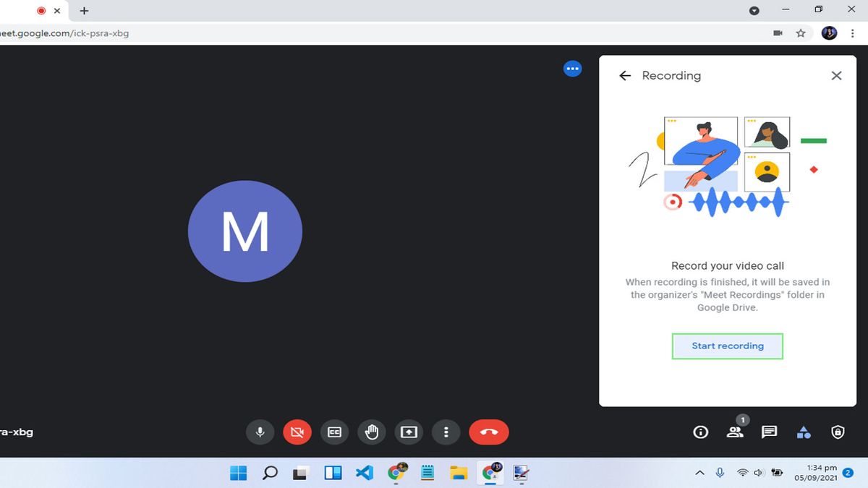The width and height of the screenshot is (868, 488).
Task: Open Task View on the taskbar
Action: (x=301, y=473)
